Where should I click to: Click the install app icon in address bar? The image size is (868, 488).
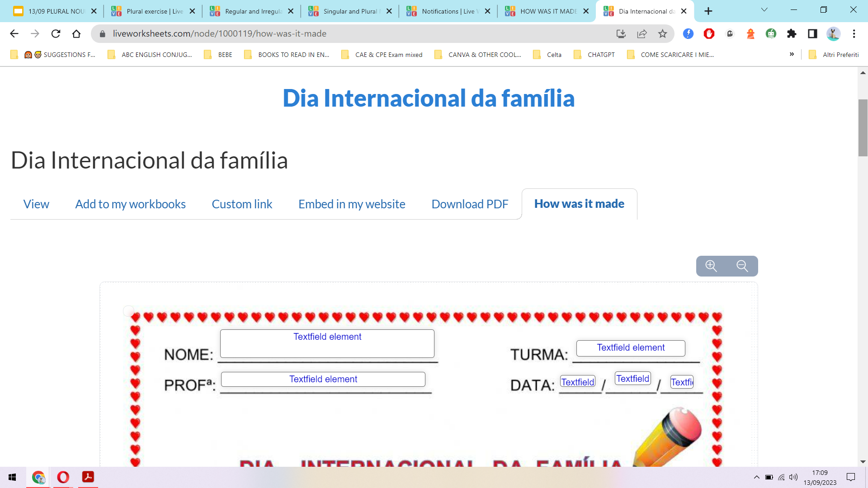pyautogui.click(x=621, y=33)
